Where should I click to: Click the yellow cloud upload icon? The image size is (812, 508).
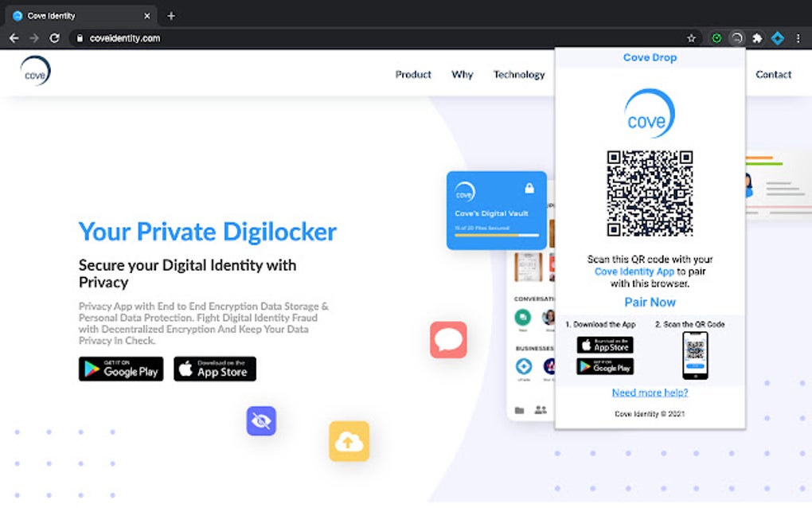[x=349, y=441]
